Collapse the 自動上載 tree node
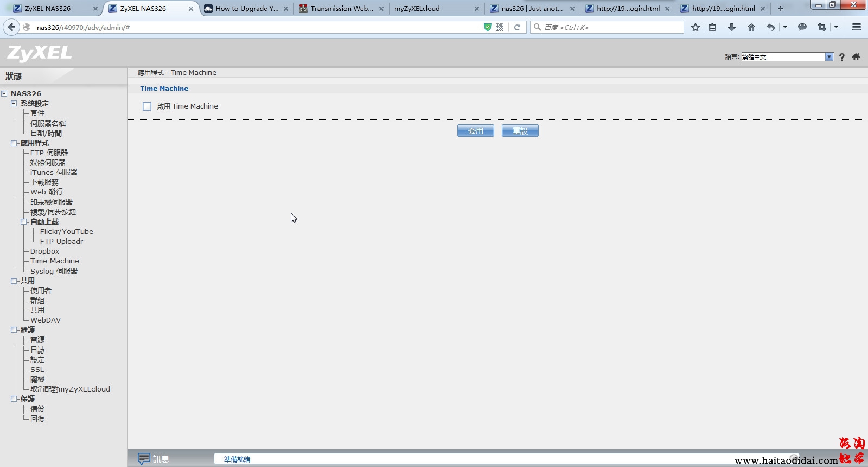Viewport: 868px width, 467px height. tap(24, 222)
